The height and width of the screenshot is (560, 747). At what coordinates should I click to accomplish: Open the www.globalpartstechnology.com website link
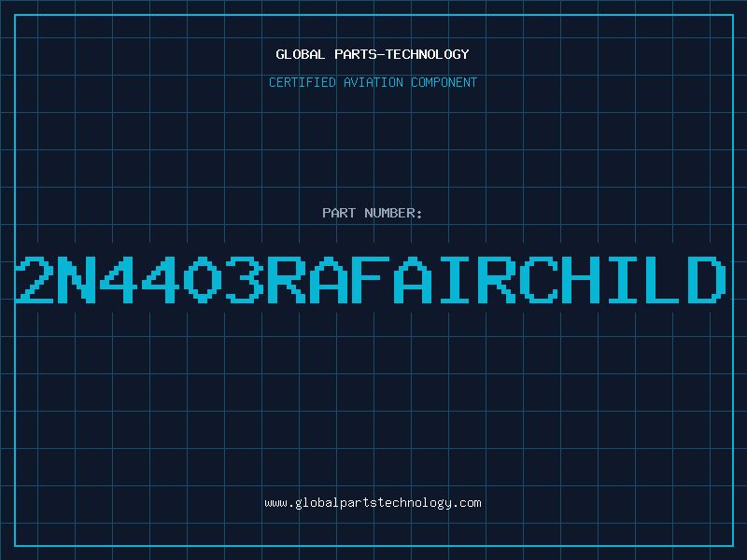(x=373, y=503)
